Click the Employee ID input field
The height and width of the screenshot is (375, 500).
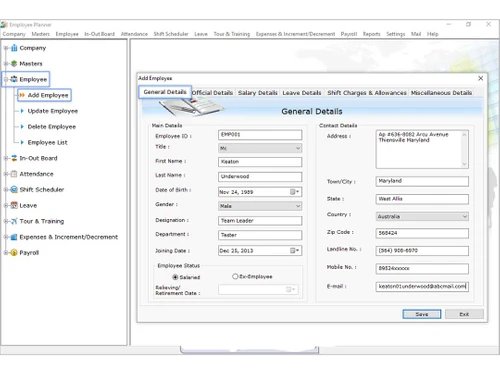pos(260,135)
